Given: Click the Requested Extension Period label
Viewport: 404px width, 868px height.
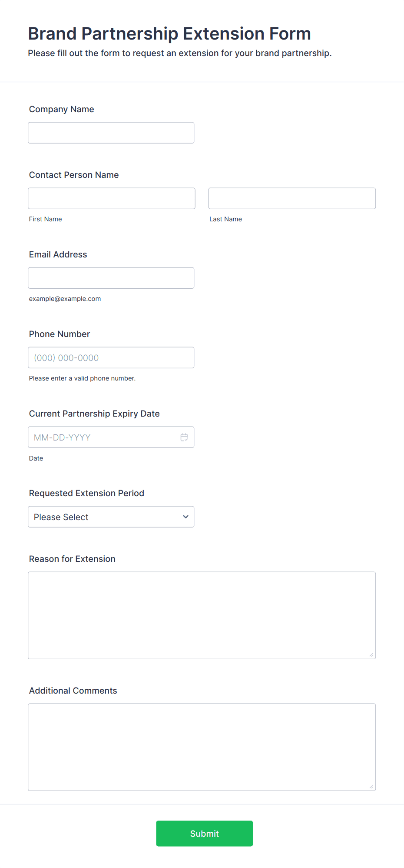Looking at the screenshot, I should [86, 493].
